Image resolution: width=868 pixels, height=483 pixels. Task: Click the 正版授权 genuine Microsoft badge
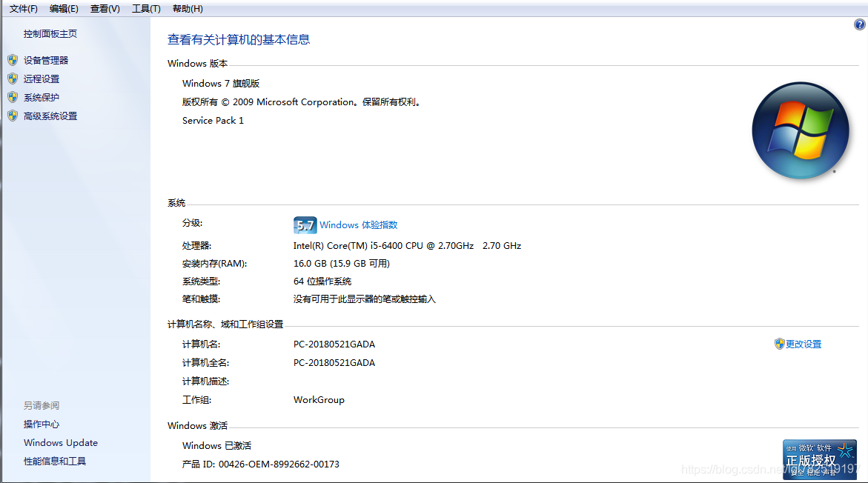[x=820, y=459]
